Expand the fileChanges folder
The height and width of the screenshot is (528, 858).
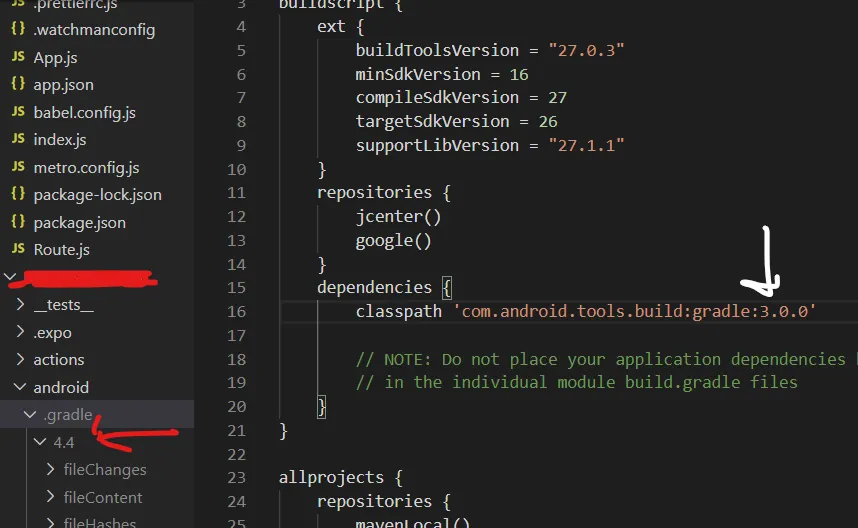(51, 469)
